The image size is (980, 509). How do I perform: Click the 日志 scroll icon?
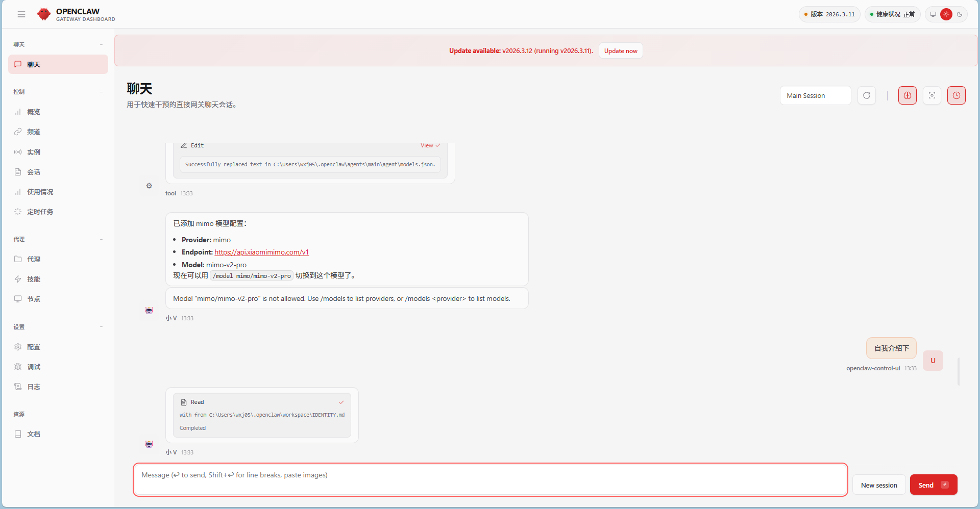18,387
